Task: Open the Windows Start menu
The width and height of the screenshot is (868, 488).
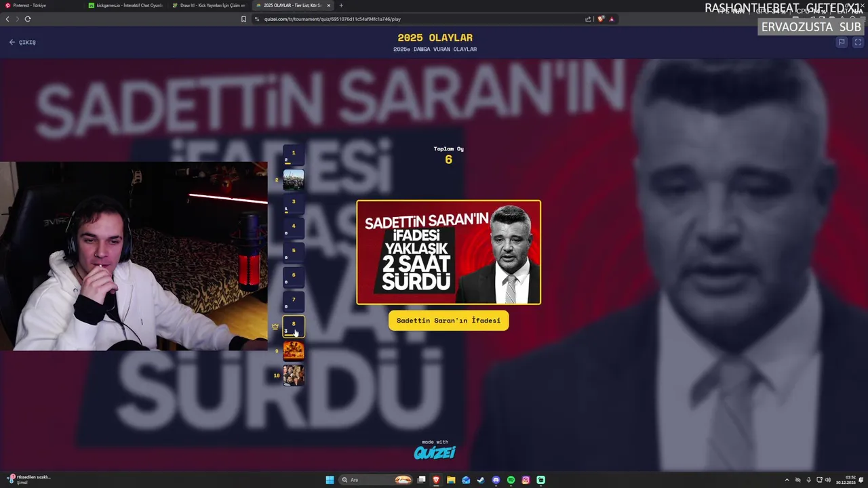Action: pos(330,480)
